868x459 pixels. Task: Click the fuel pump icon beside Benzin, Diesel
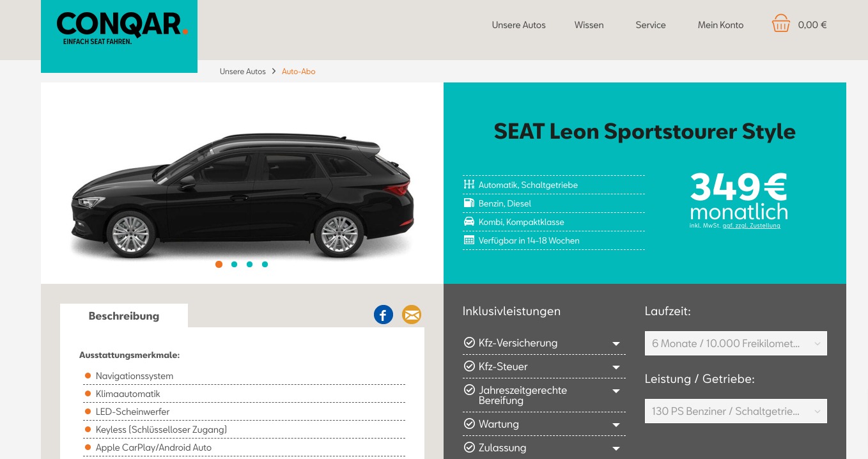click(x=469, y=203)
